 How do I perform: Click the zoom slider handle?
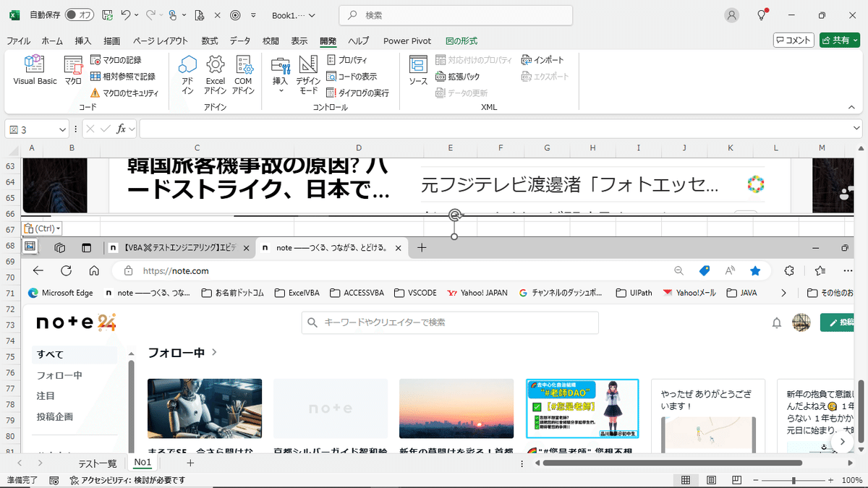click(x=793, y=480)
